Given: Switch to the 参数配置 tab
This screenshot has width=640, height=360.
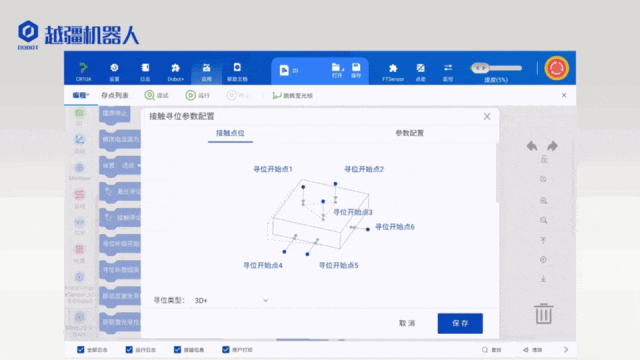Looking at the screenshot, I should (409, 133).
